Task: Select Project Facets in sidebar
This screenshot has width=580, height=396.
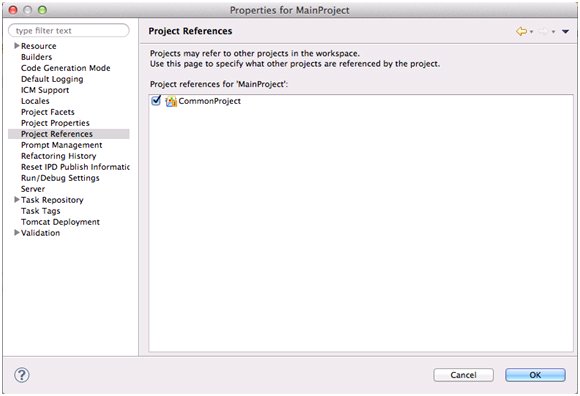Action: click(48, 112)
